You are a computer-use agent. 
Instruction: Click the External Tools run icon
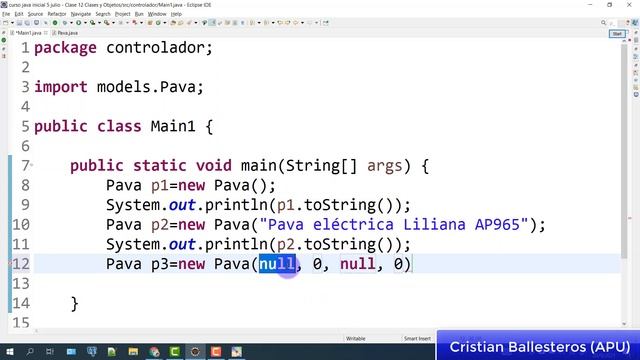pyautogui.click(x=107, y=23)
